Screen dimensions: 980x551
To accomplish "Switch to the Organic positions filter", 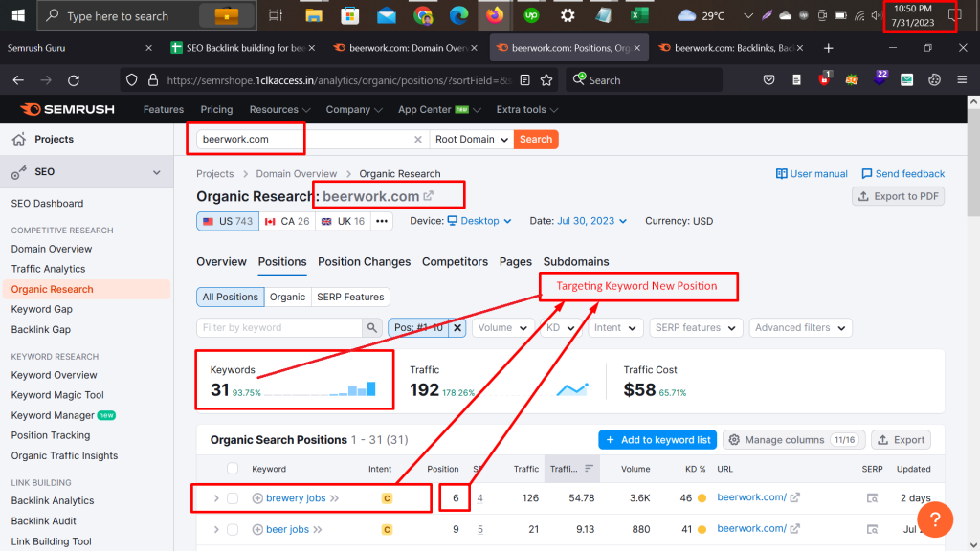I will point(287,297).
